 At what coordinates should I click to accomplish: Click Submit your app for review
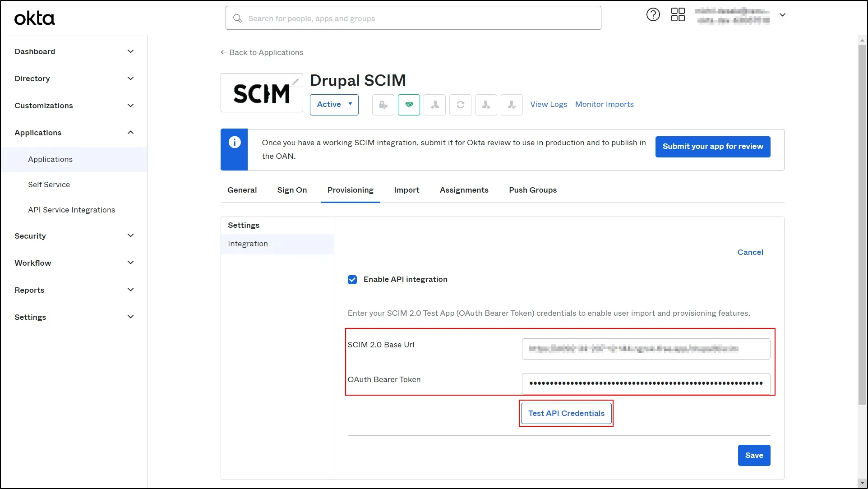tap(713, 147)
